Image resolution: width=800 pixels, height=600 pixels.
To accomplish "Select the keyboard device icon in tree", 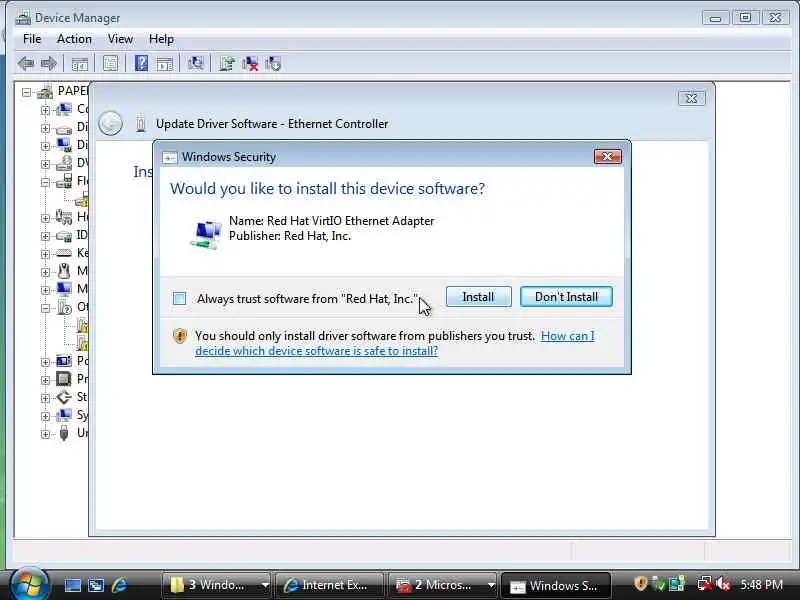I will click(64, 253).
